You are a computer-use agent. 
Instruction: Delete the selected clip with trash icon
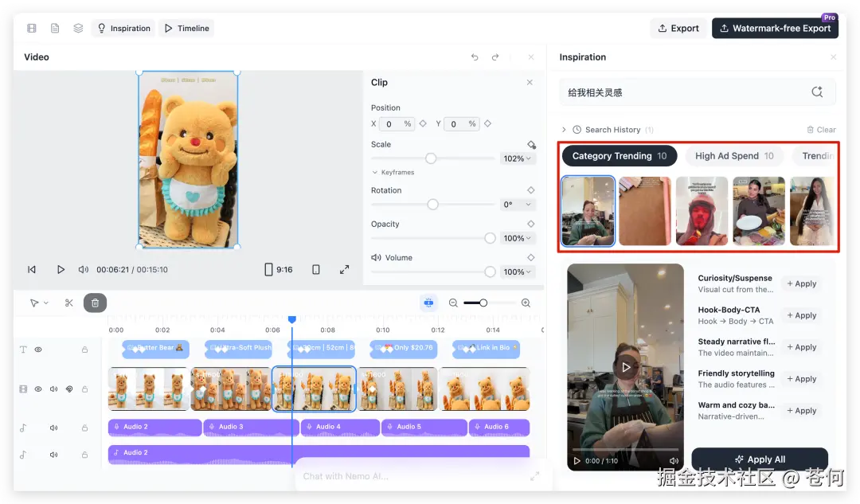point(95,303)
